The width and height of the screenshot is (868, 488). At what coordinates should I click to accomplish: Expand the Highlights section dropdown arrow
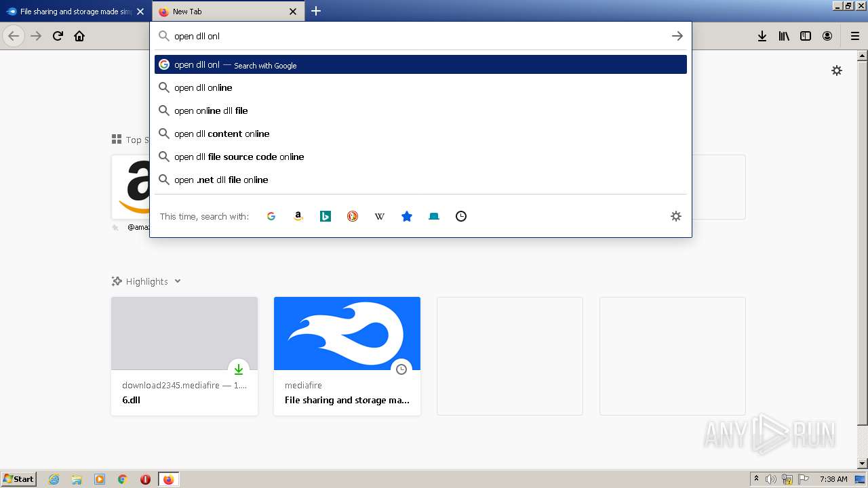pos(178,281)
